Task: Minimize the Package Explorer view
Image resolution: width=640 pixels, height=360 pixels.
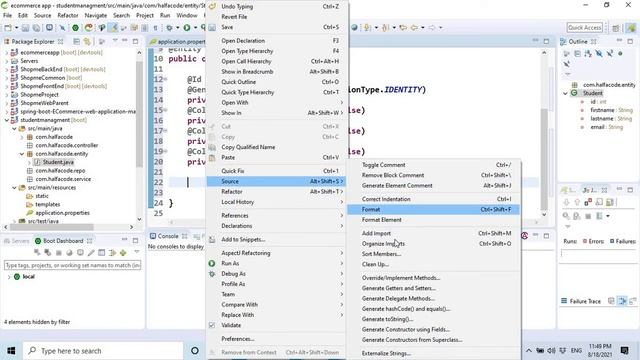Action: (125, 41)
